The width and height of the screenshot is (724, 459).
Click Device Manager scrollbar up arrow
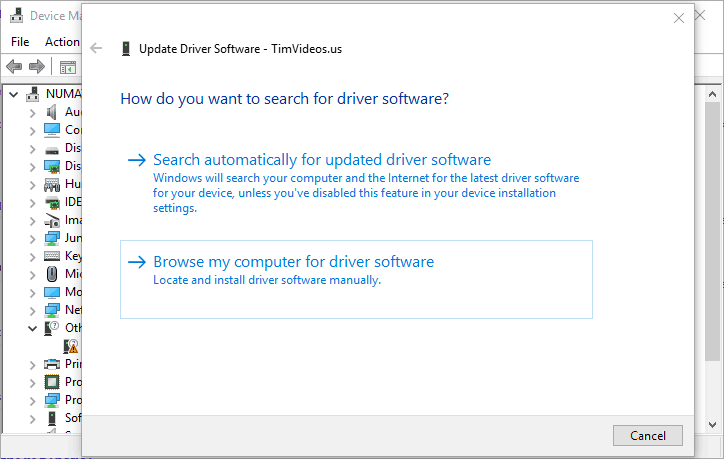click(x=712, y=95)
